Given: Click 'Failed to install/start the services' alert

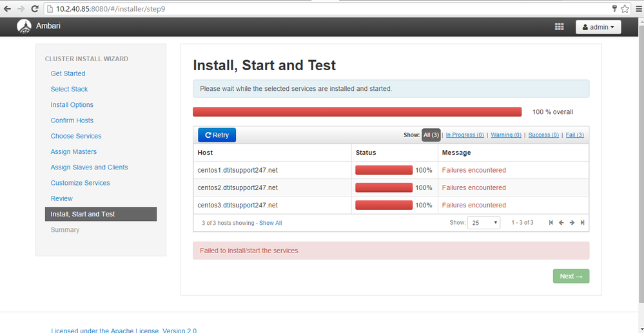Looking at the screenshot, I should pos(391,251).
